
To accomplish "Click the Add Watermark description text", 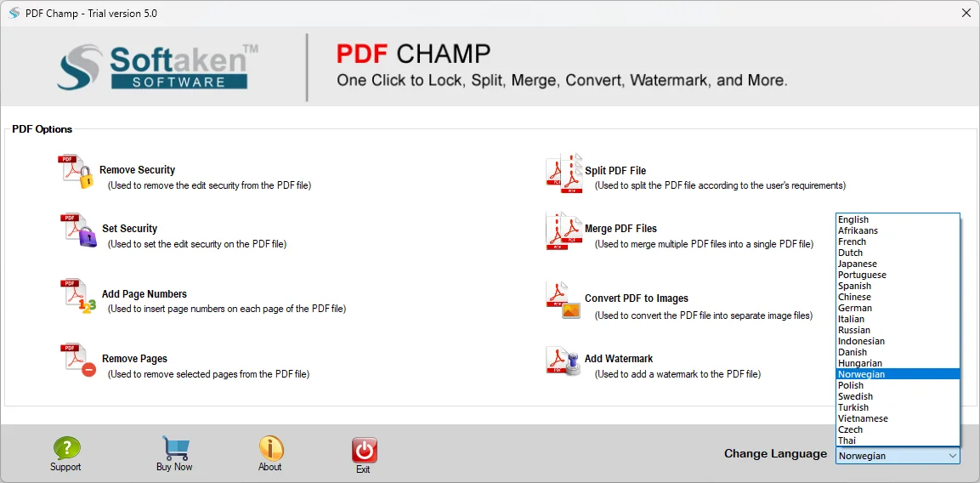I will point(677,374).
